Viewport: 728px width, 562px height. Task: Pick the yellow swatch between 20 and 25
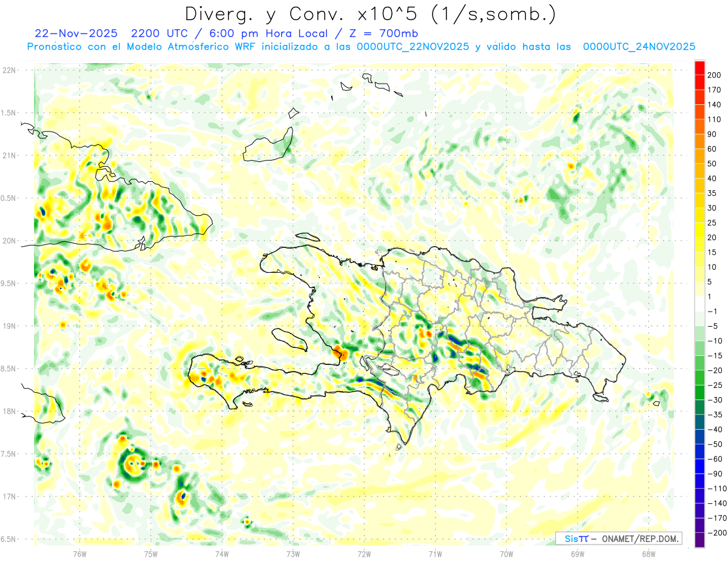pos(700,230)
